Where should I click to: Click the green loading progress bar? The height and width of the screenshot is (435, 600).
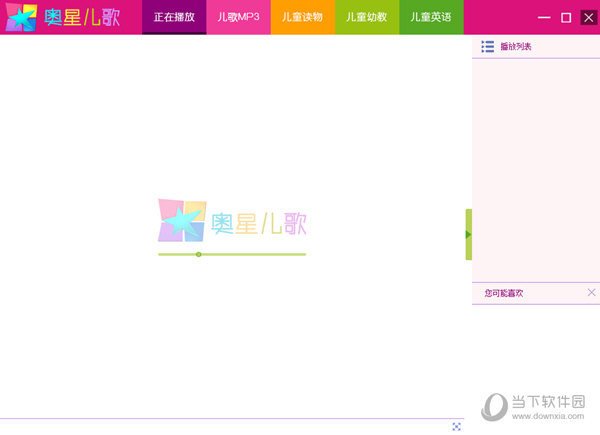232,254
